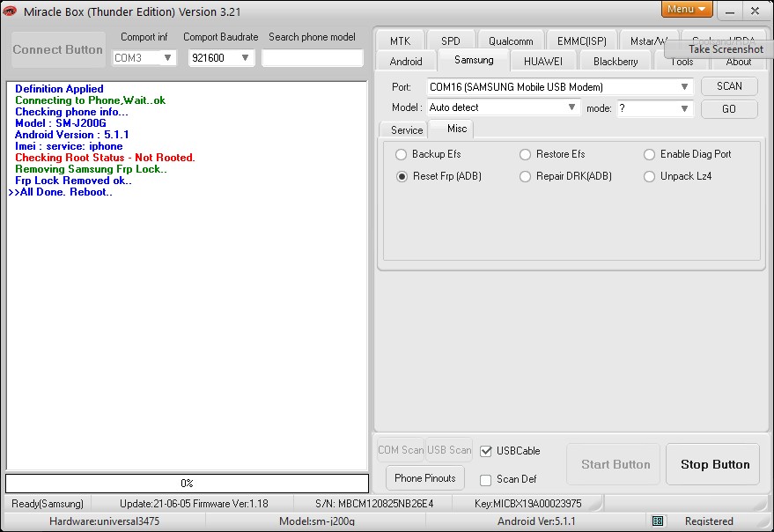Click the 'Ready(Samsung)' status bar entry
Screen dimensions: 774x532
click(x=48, y=504)
